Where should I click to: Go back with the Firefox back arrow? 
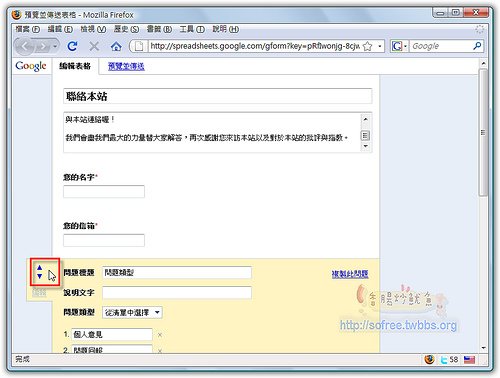click(24, 46)
